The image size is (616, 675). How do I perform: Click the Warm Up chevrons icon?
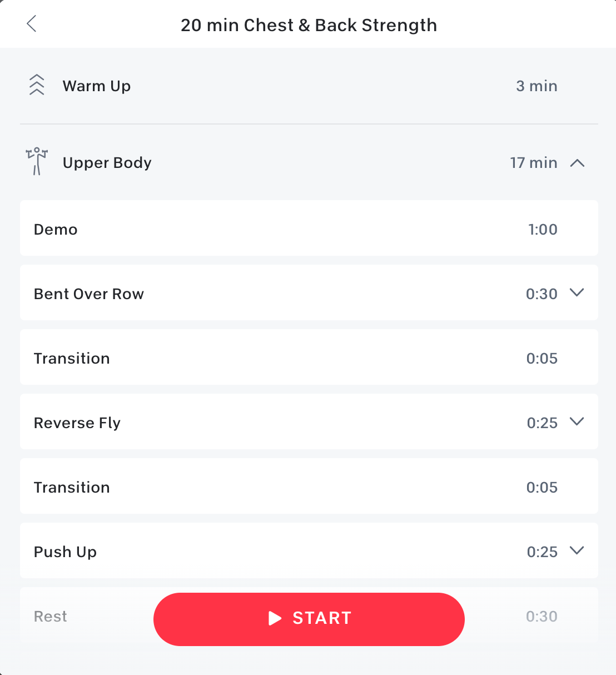(37, 85)
